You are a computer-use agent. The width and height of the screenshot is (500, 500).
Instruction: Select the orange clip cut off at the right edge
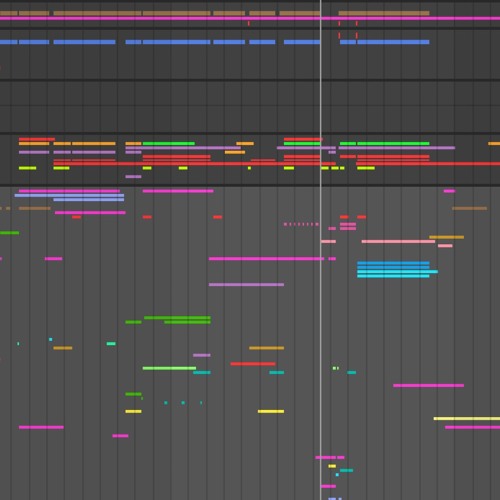[494, 143]
